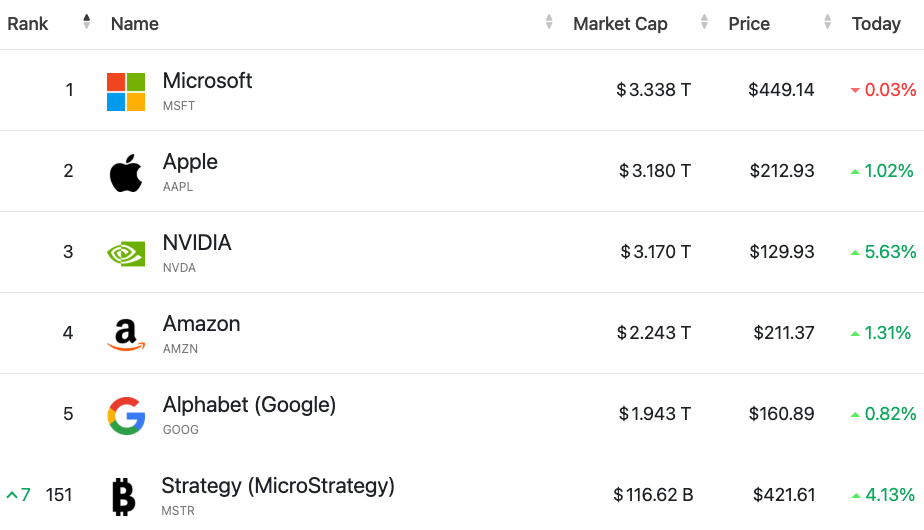
Task: Click the Today column header
Action: coord(876,24)
